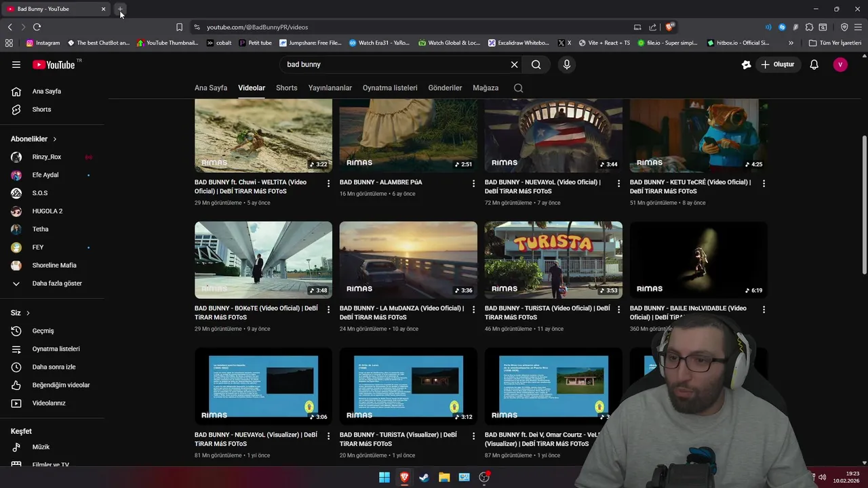Open the Oynatma listeleri tab
Screen dimensions: 868x488
(390, 88)
